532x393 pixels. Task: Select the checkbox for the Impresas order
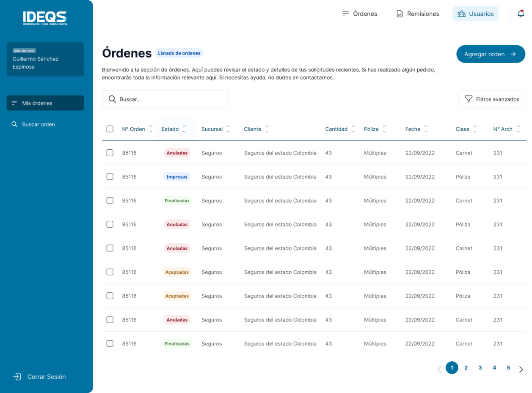(110, 177)
